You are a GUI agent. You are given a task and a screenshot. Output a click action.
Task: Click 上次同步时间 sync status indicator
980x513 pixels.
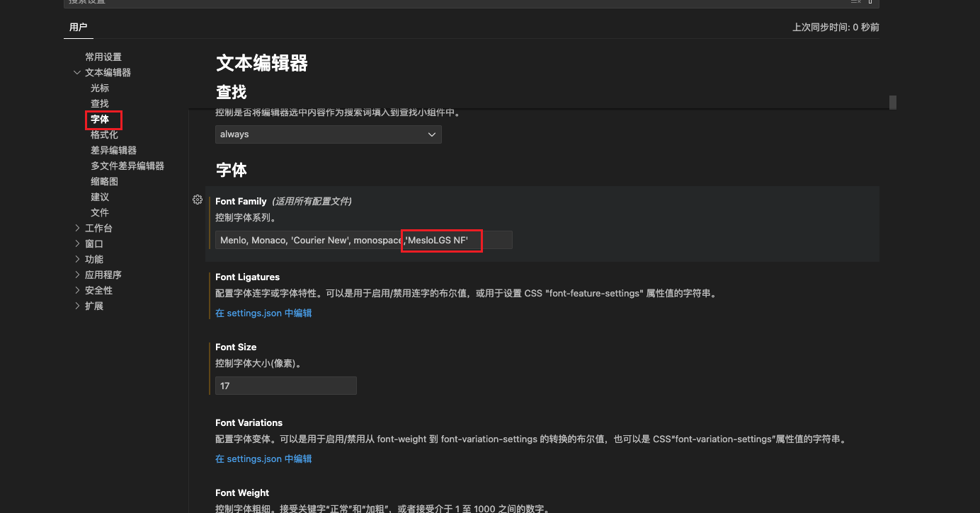click(836, 25)
